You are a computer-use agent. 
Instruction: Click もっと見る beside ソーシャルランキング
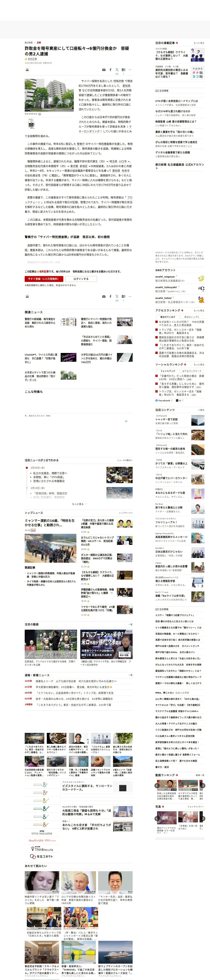point(199,364)
